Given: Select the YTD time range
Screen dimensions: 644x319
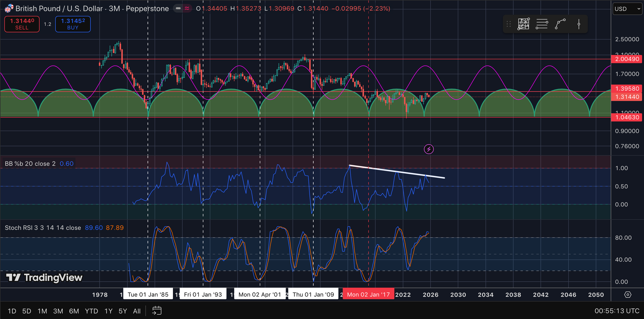Looking at the screenshot, I should click(x=91, y=311).
